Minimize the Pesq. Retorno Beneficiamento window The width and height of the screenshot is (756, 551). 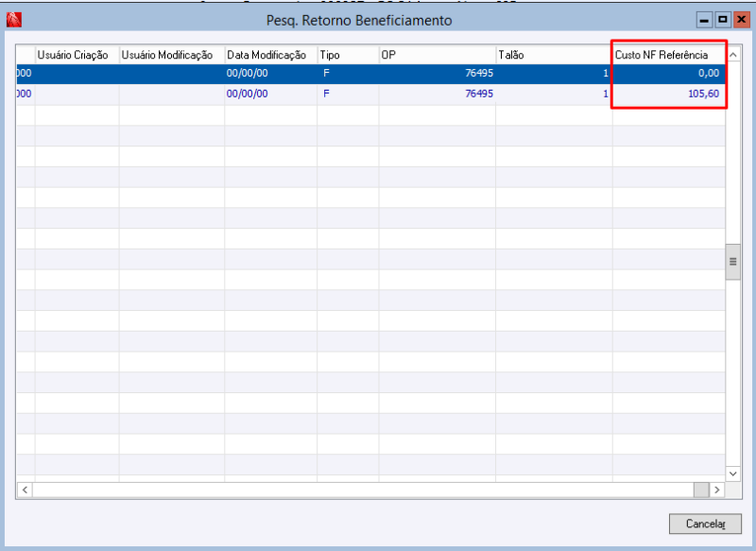pos(704,20)
